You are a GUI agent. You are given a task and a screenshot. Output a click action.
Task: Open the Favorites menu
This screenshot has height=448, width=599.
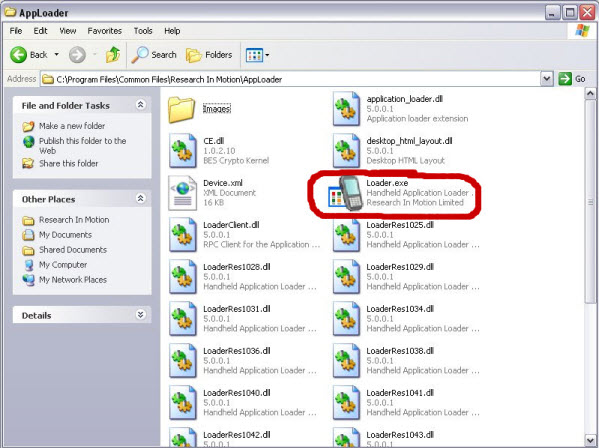point(105,31)
